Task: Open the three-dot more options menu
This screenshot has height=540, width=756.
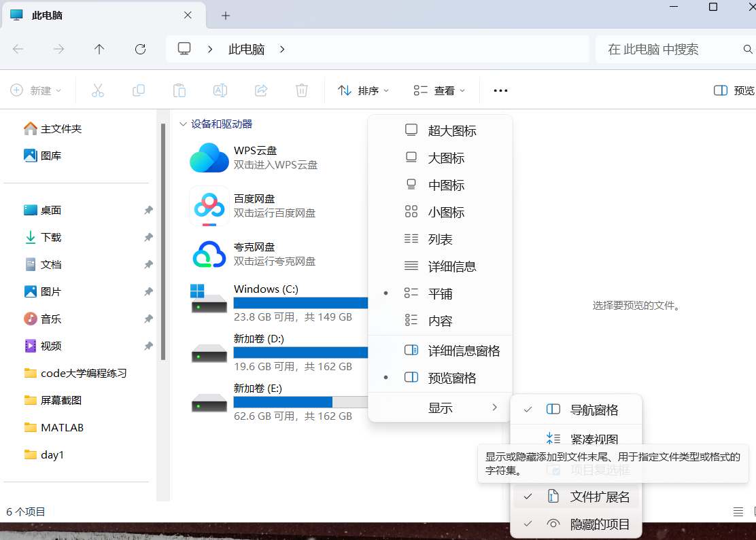Action: click(x=500, y=90)
